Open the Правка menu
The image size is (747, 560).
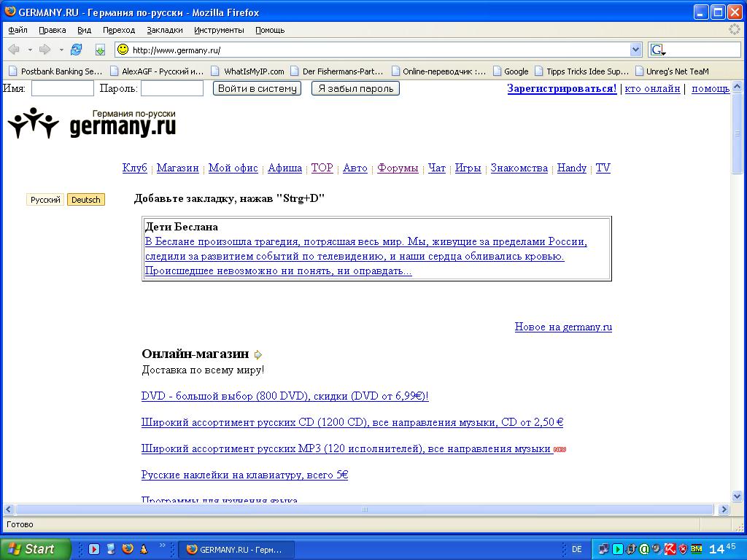[x=53, y=30]
